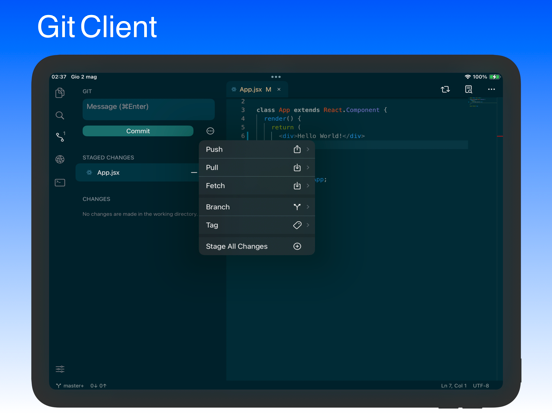Click the CHANGES section header
Screen dimensions: 552x414
coord(96,199)
